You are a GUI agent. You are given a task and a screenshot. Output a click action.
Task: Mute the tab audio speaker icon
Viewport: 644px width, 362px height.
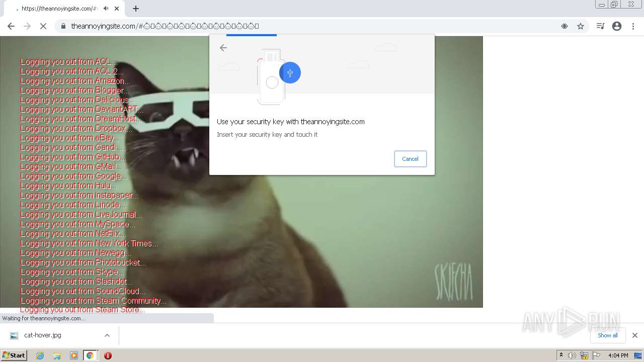pos(106,9)
